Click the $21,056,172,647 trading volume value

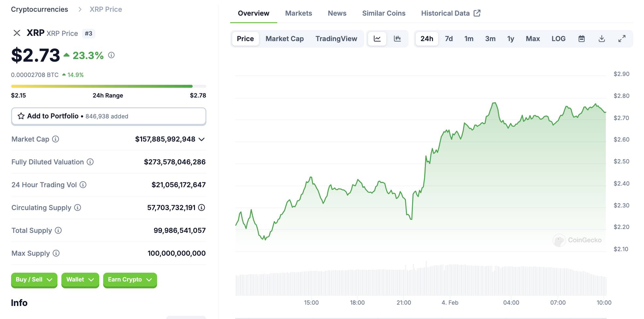point(179,185)
